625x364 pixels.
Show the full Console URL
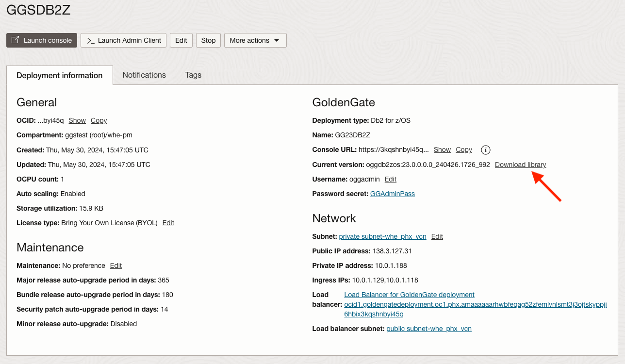pos(442,149)
